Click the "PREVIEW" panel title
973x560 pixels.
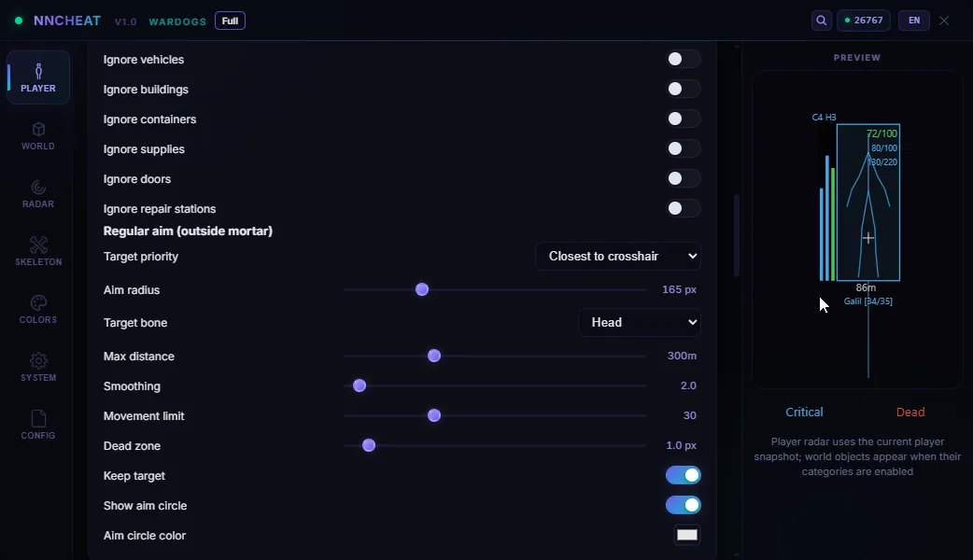(x=857, y=58)
